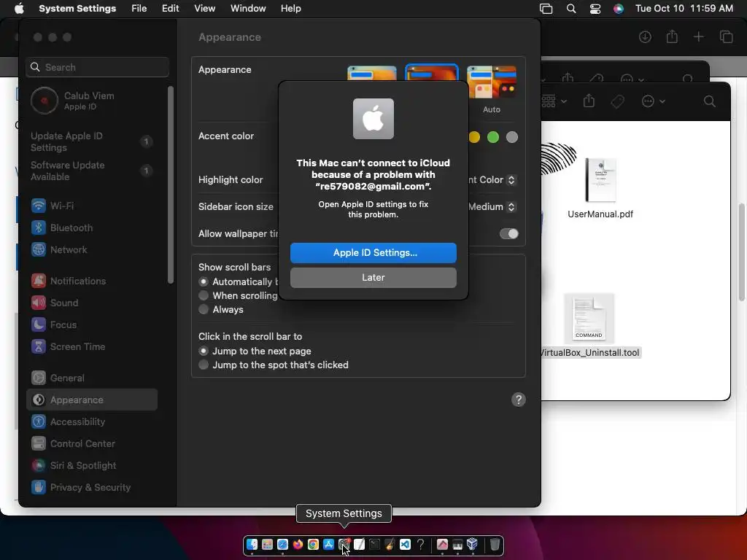Open VirtualBox from the Dock

click(x=472, y=544)
